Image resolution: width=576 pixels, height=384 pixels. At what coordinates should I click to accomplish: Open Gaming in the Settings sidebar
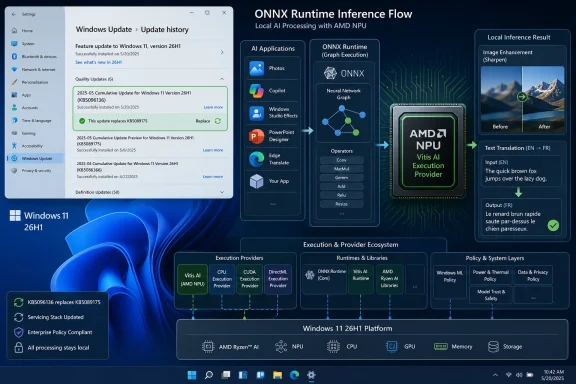24,133
